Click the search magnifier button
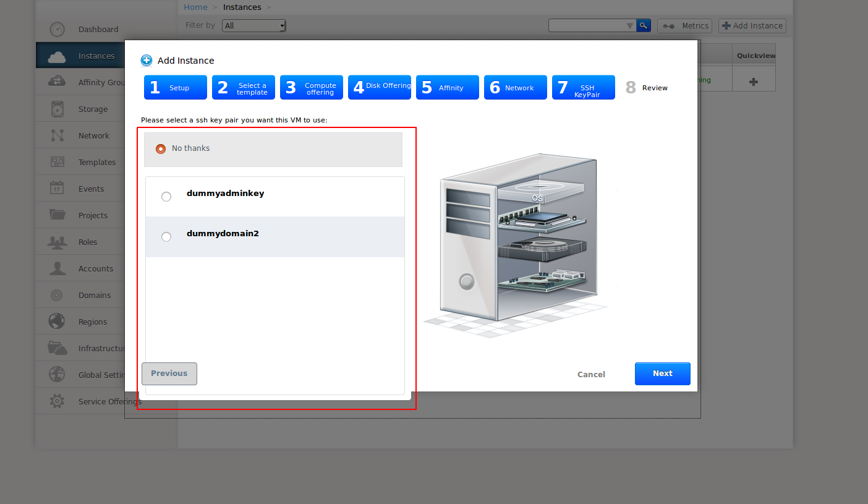Screen dimensions: 868x504 tap(644, 25)
